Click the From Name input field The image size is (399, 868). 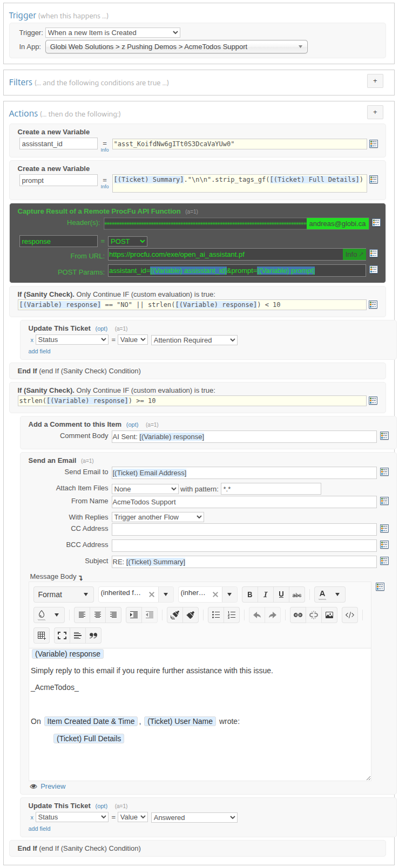(244, 502)
